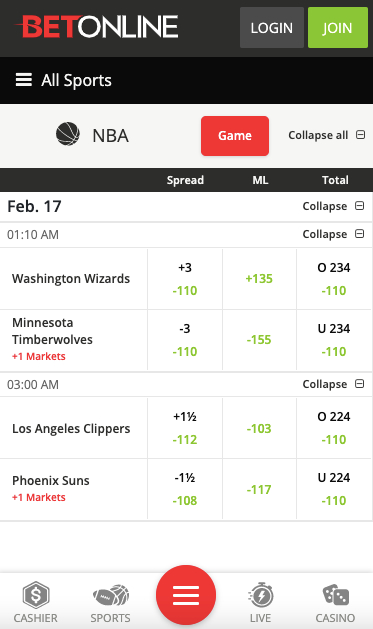Open the Cashier dollar icon
The image size is (373, 629).
pyautogui.click(x=36, y=595)
